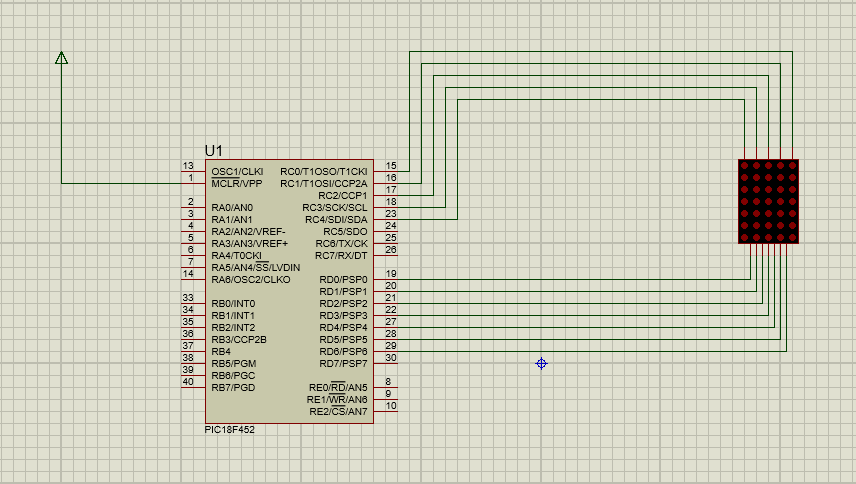Click pin RB0/INT0 label
The image size is (856, 484).
[x=233, y=303]
